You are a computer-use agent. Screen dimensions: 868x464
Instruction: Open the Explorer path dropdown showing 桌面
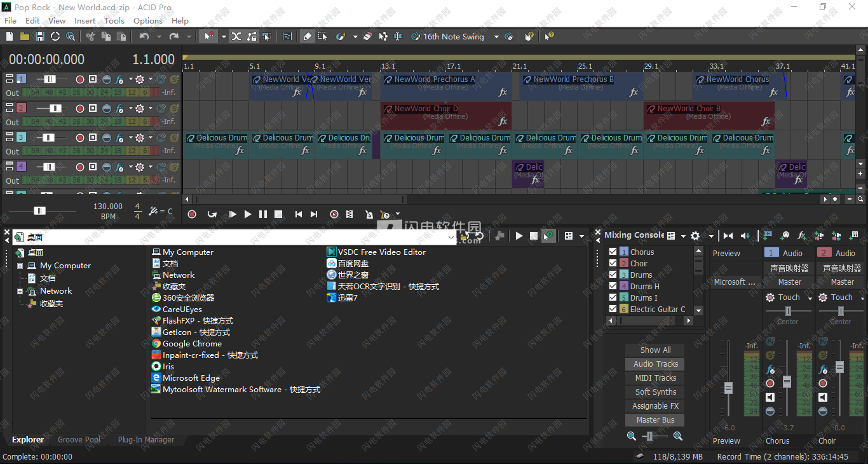tap(451, 237)
